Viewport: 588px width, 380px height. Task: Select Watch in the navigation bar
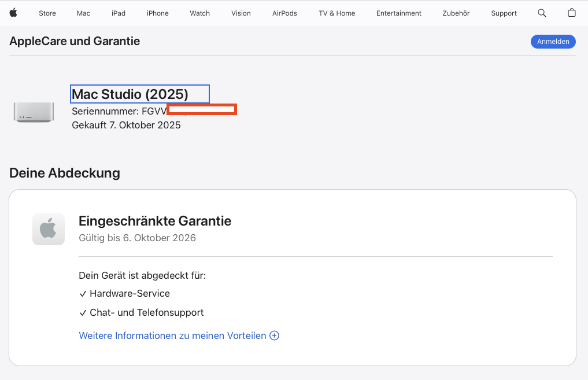199,13
